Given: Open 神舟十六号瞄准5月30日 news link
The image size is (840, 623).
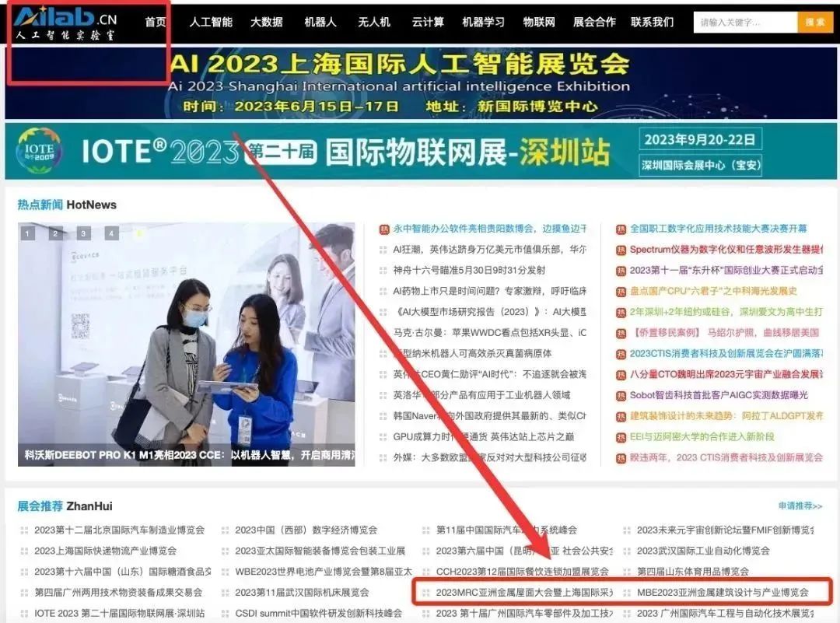Looking at the screenshot, I should click(x=469, y=271).
